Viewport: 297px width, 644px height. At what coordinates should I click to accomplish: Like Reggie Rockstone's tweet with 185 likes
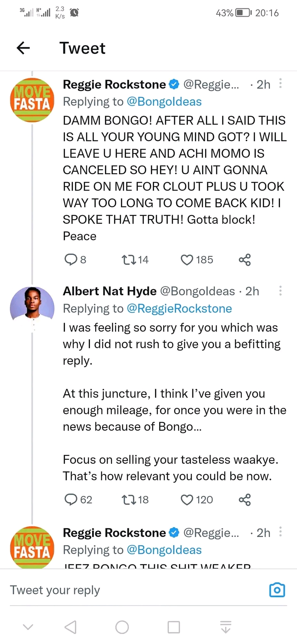click(187, 260)
